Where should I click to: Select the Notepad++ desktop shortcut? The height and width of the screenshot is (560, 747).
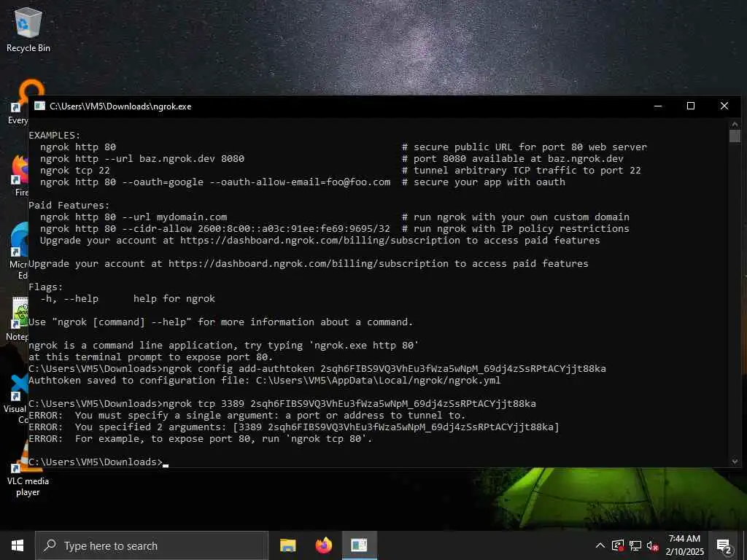[x=18, y=319]
